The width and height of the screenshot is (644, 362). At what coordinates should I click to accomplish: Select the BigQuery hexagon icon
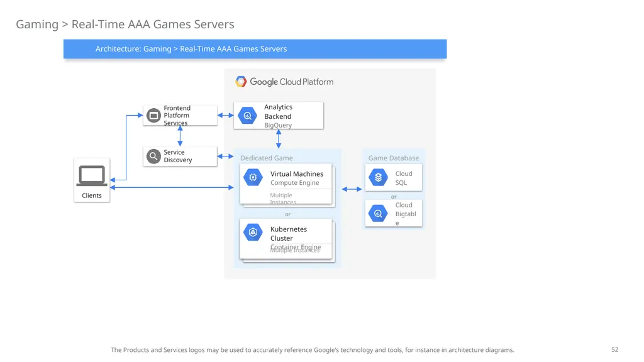point(247,116)
